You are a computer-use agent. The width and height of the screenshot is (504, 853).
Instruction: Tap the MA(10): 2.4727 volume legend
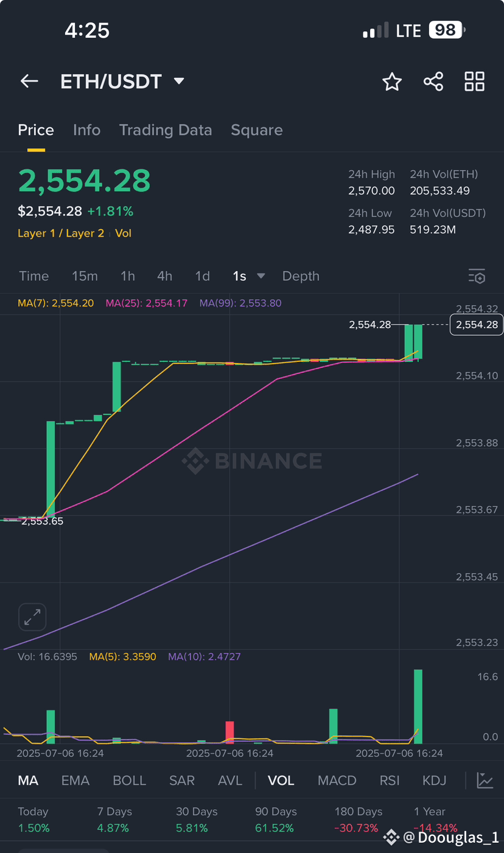pos(204,657)
